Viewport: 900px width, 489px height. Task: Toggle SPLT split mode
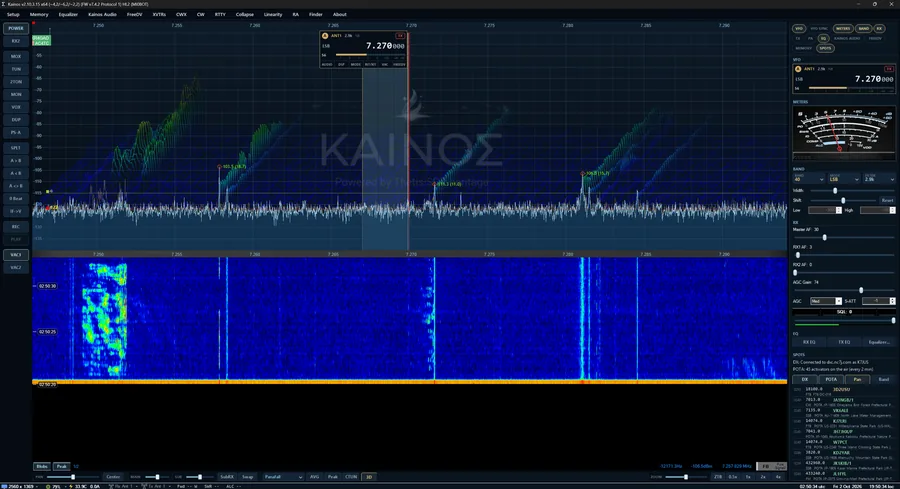coord(15,148)
